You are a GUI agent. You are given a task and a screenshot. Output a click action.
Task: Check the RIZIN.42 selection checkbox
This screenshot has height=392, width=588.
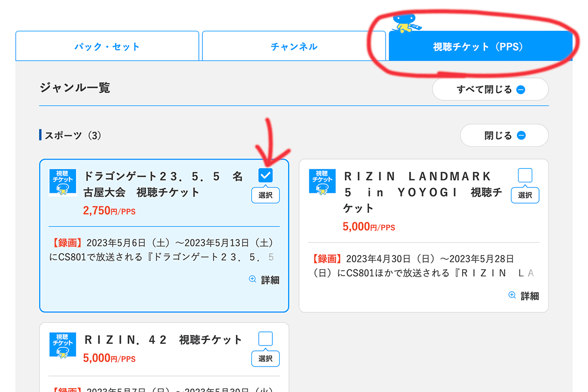[x=265, y=338]
